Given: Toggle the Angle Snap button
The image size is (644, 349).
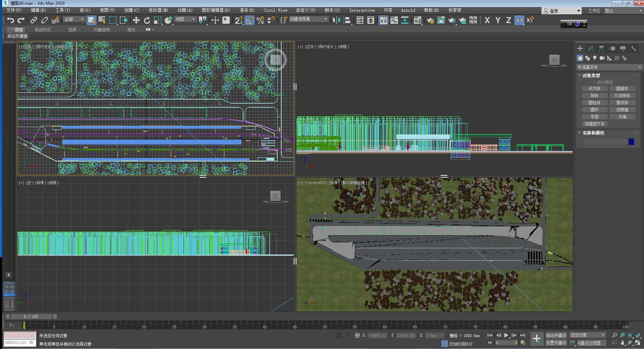Looking at the screenshot, I should [x=249, y=20].
